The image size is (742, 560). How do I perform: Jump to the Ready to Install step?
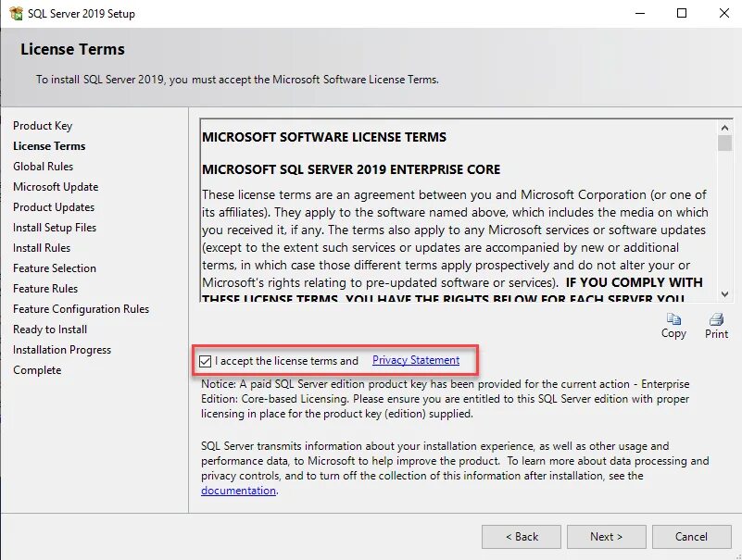(x=50, y=330)
